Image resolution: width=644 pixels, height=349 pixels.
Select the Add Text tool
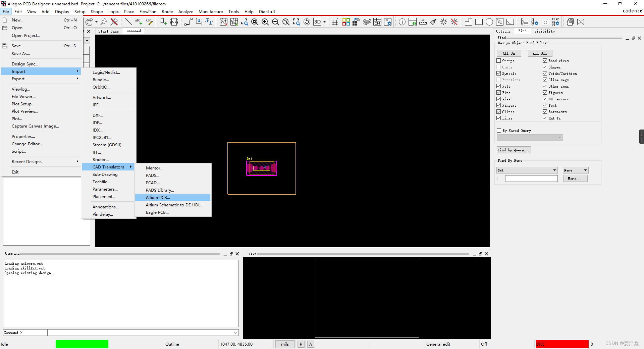(x=139, y=22)
